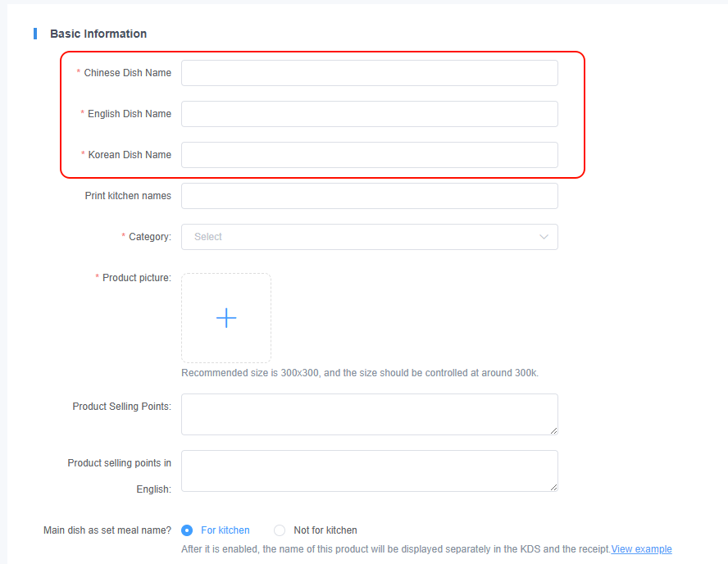Click the 'Basic Information' section heading
The image size is (728, 564).
[98, 34]
